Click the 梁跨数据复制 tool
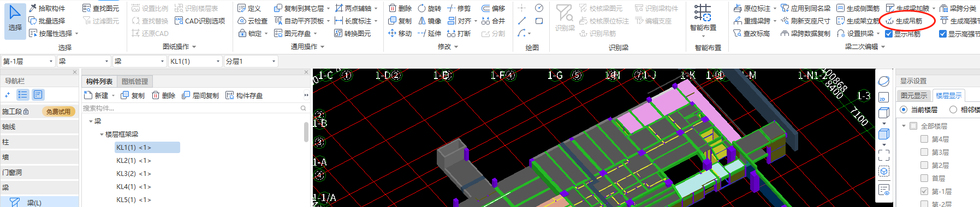The height and width of the screenshot is (207, 980). click(806, 33)
